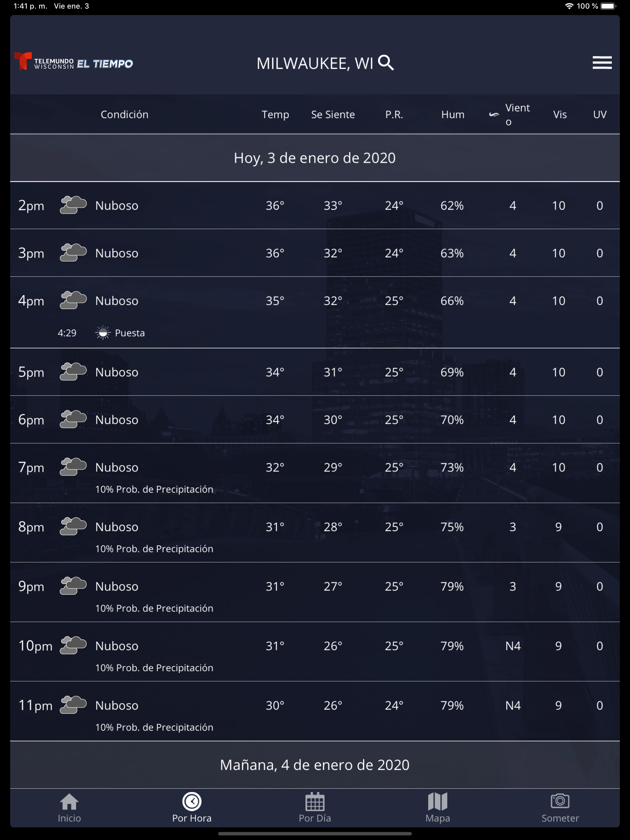Switch to the Por Día tab label

[315, 818]
